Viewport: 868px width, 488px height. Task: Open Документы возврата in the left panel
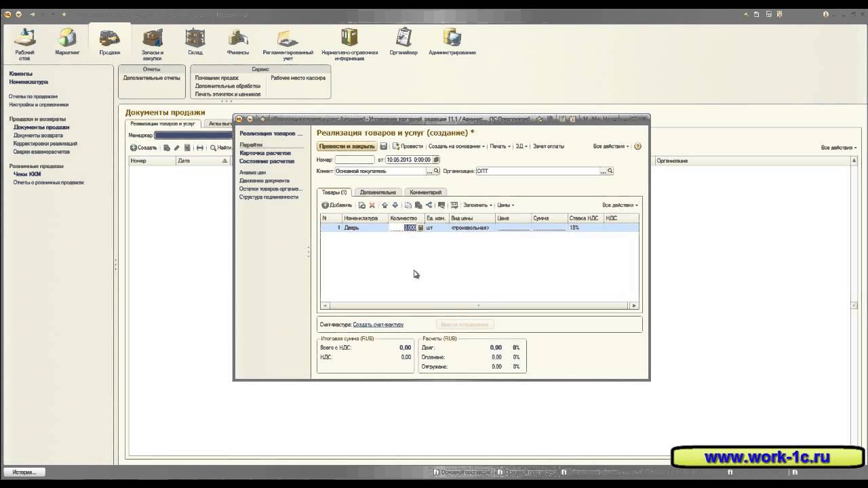[x=38, y=136]
